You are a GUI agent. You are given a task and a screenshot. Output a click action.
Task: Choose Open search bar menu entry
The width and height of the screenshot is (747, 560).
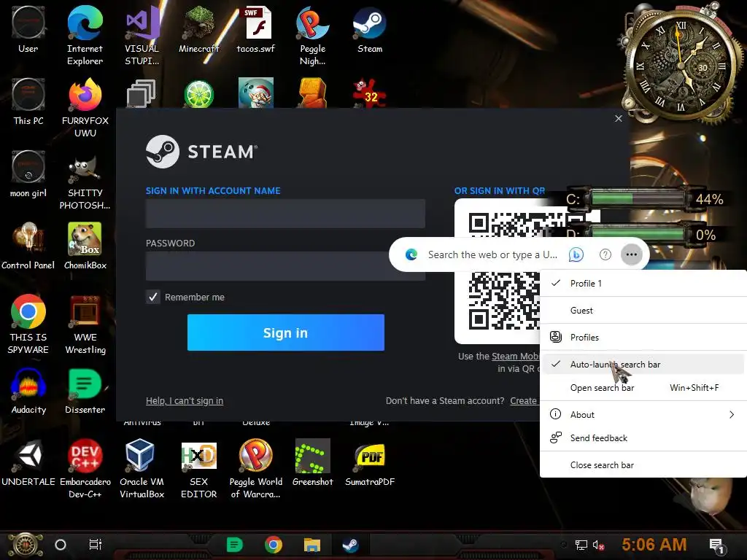click(x=643, y=388)
